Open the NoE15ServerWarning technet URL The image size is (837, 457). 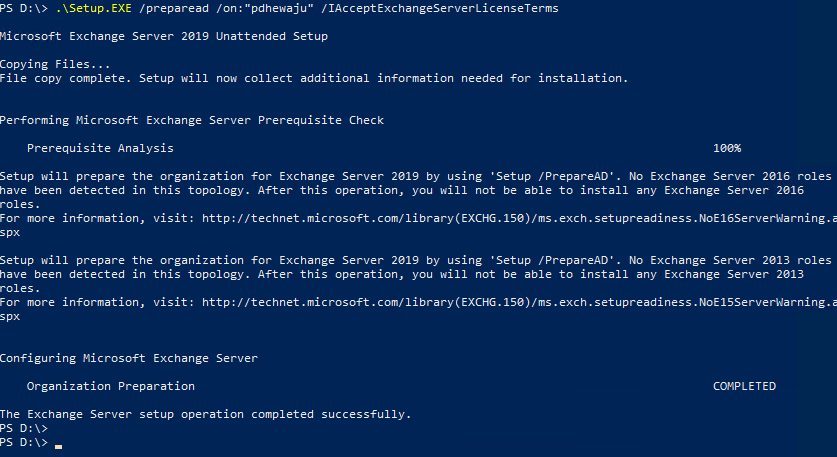tap(519, 302)
